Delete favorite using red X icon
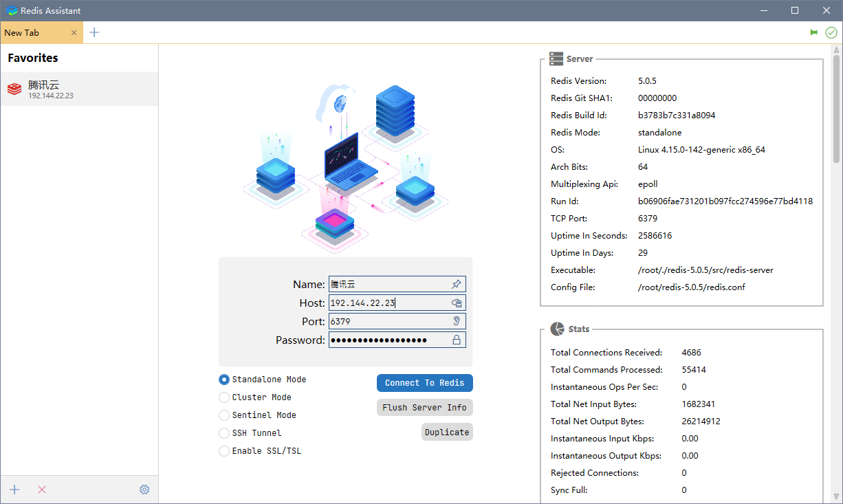Screen dimensions: 843x504 click(42, 490)
